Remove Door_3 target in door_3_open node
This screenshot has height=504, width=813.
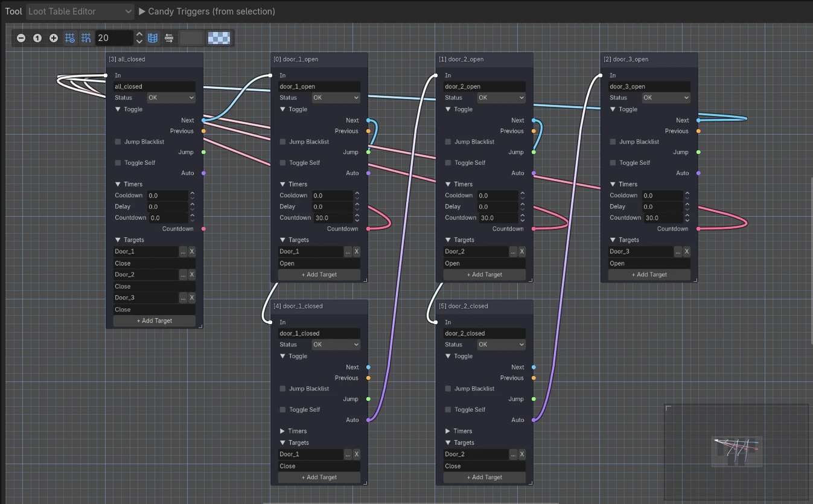(687, 251)
